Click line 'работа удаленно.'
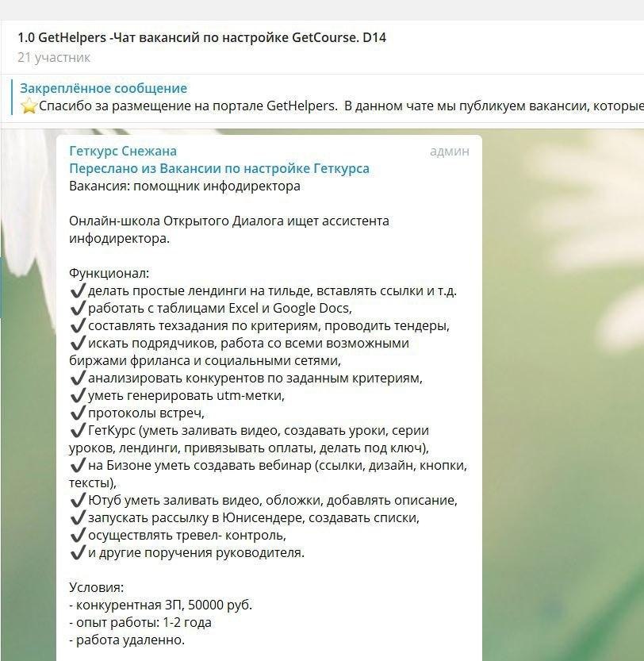The image size is (644, 661). [x=127, y=640]
